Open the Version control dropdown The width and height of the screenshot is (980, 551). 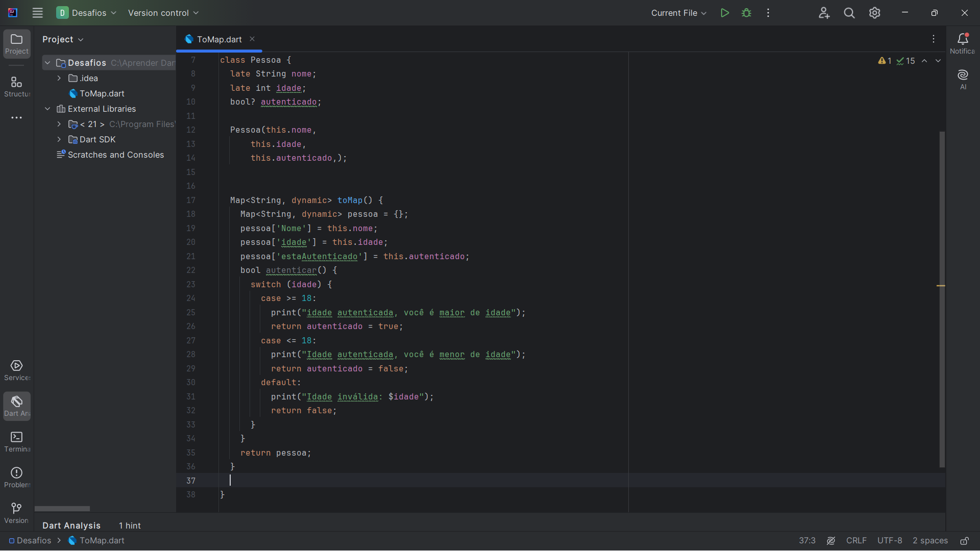[164, 13]
